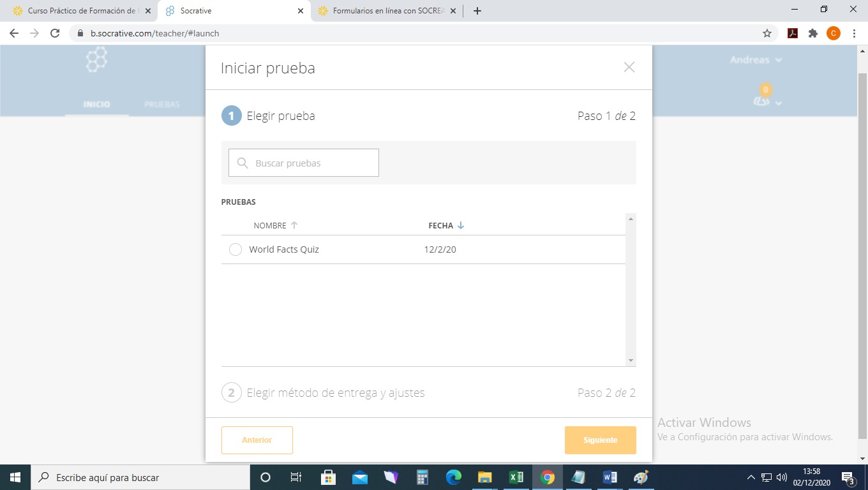Sort quizzes by FECHA column
Image resolution: width=868 pixels, height=490 pixels.
tap(446, 225)
